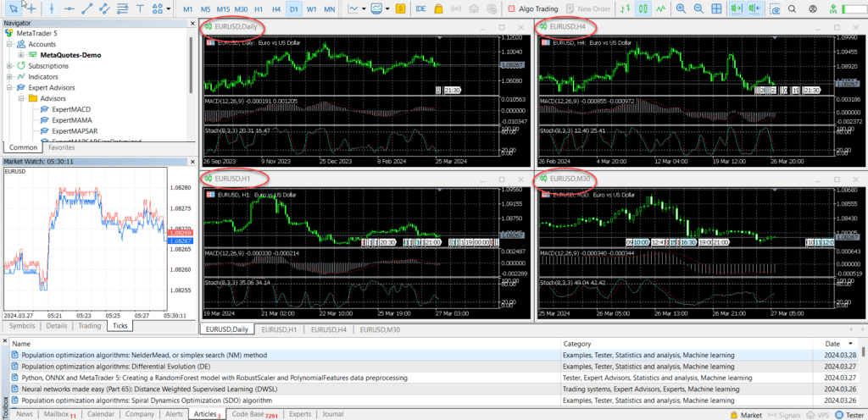Set timeframe to MN
Image resolution: width=868 pixels, height=420 pixels.
tap(330, 8)
